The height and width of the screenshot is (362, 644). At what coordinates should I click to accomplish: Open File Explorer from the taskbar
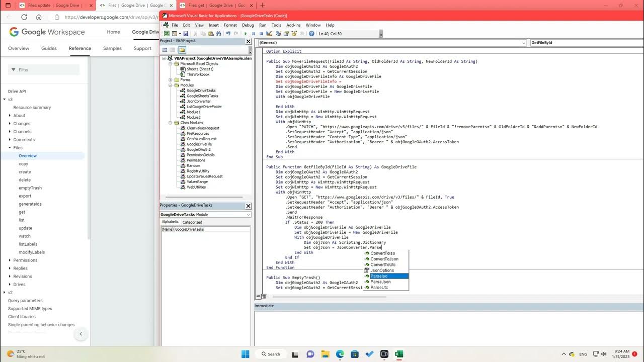(325, 354)
